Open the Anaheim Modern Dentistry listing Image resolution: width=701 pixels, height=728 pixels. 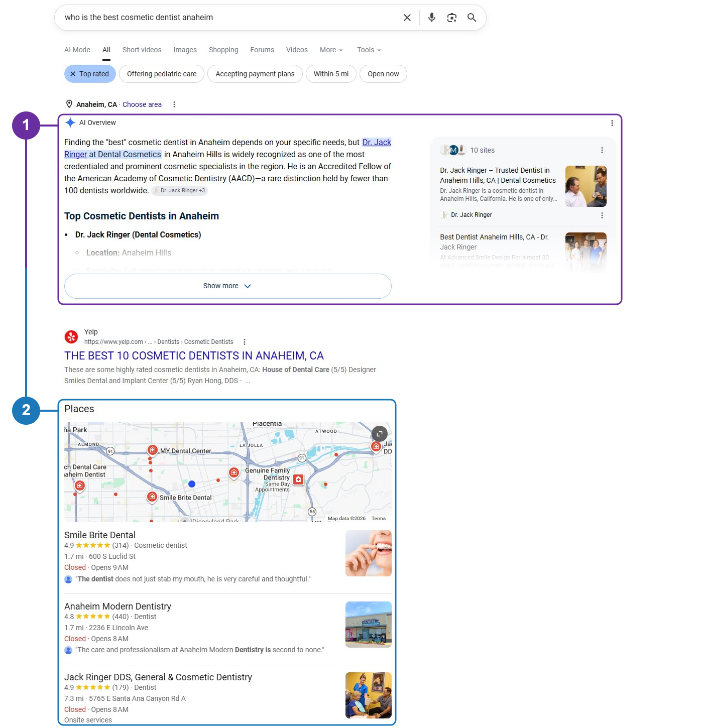click(118, 606)
